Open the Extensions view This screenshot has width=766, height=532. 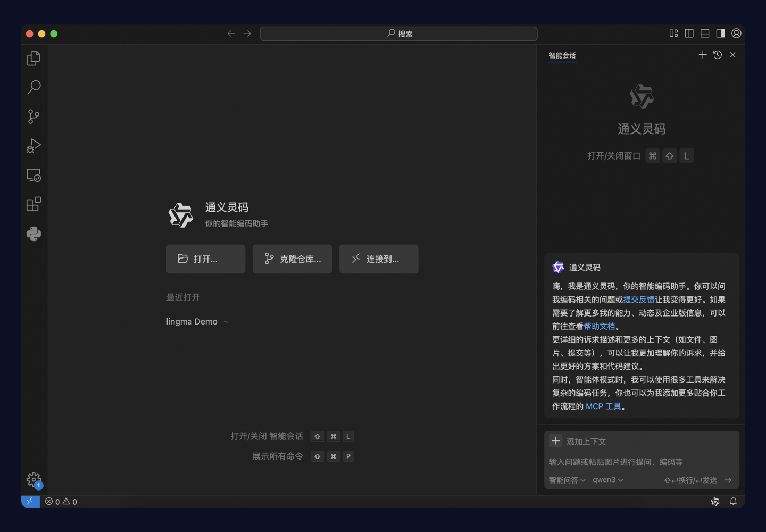coord(34,204)
